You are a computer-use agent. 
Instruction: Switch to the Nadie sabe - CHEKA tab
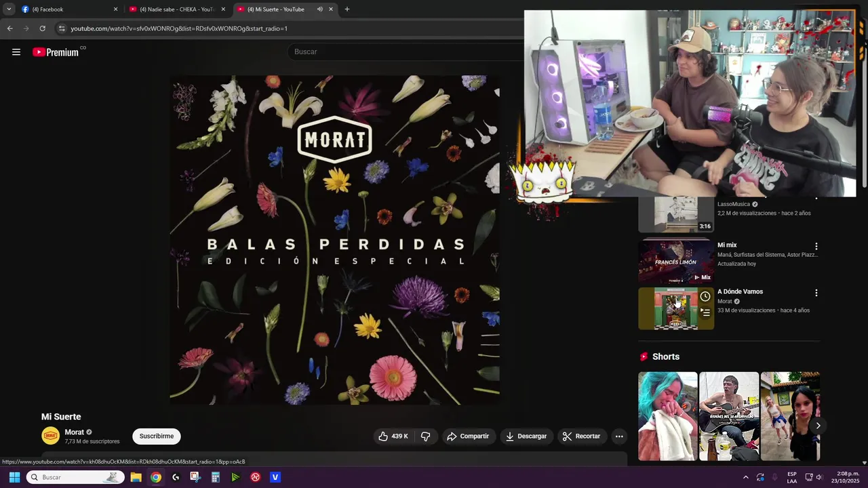click(176, 9)
